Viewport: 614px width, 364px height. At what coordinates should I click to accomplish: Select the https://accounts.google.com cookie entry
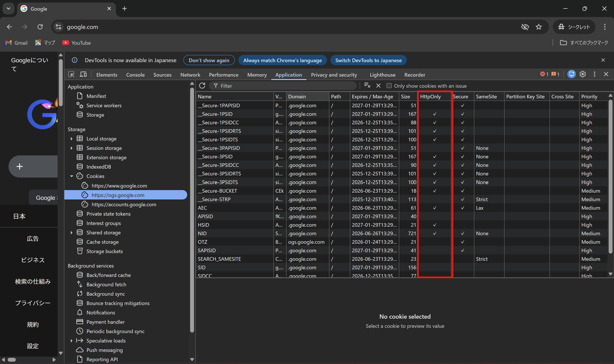pos(123,204)
